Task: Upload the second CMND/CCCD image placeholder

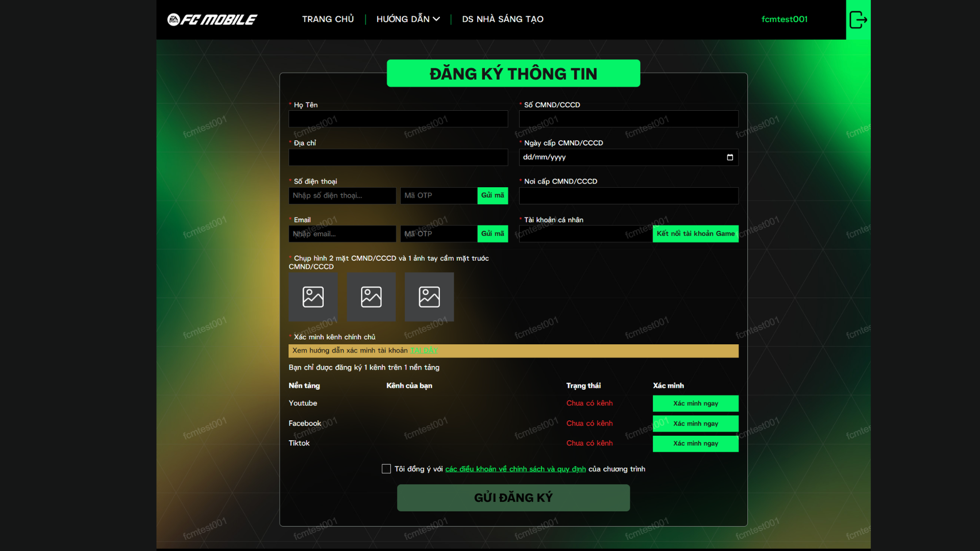Action: click(371, 297)
